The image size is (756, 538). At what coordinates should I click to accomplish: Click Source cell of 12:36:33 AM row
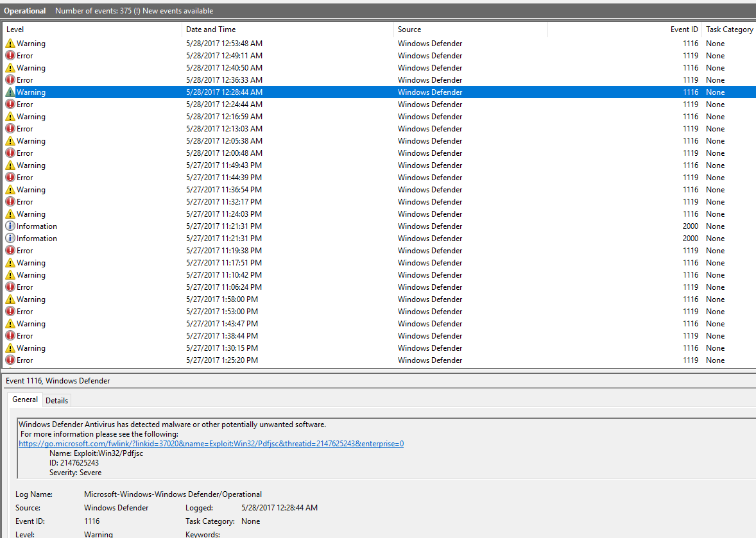[x=430, y=80]
